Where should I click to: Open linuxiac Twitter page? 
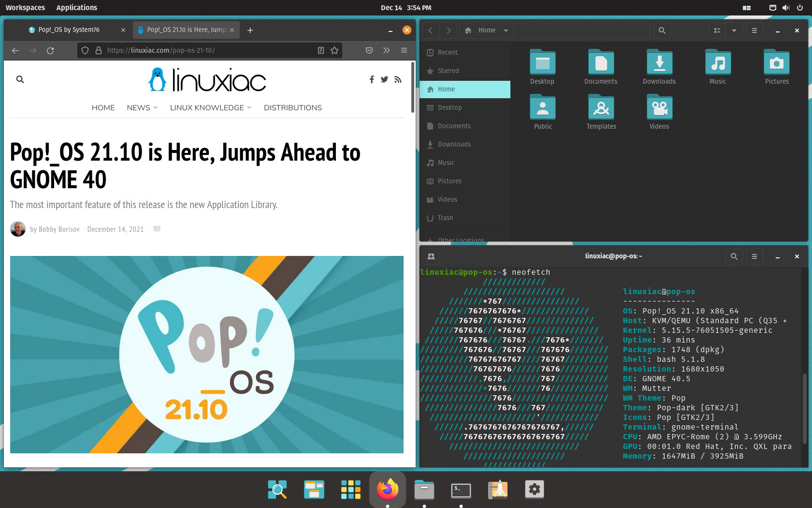384,79
